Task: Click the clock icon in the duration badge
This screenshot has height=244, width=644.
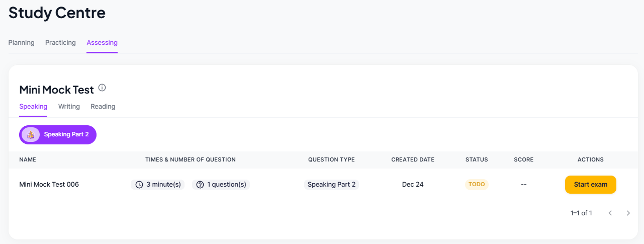Action: click(x=139, y=185)
